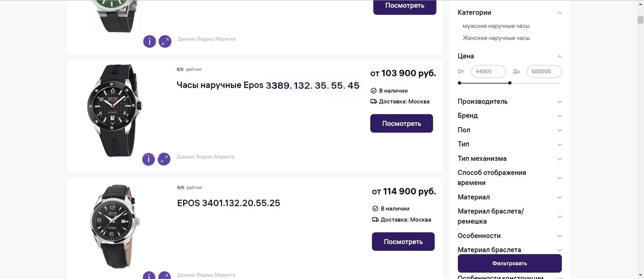Screen dimensions: 644x279
Task: Click expand icon under green watch
Action: (165, 41)
